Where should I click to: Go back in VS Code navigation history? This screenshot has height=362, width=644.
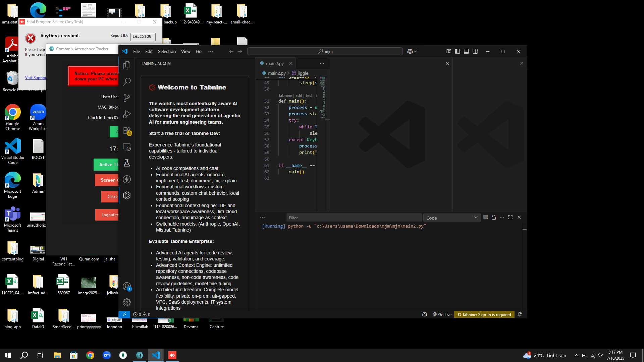[231, 51]
